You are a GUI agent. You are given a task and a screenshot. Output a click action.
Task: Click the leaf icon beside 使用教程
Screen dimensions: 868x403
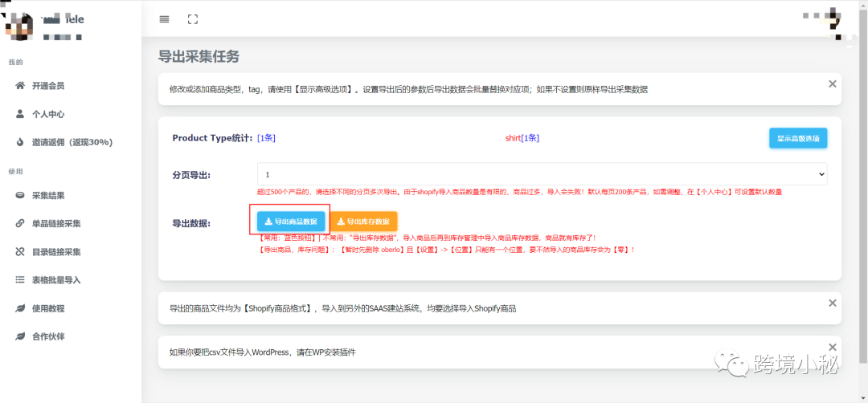20,308
